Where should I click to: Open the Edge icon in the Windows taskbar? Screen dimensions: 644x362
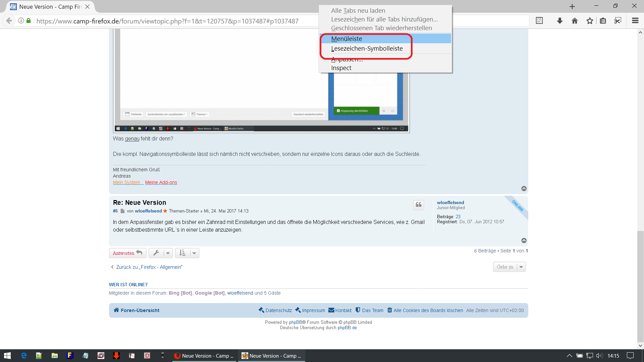click(24, 356)
